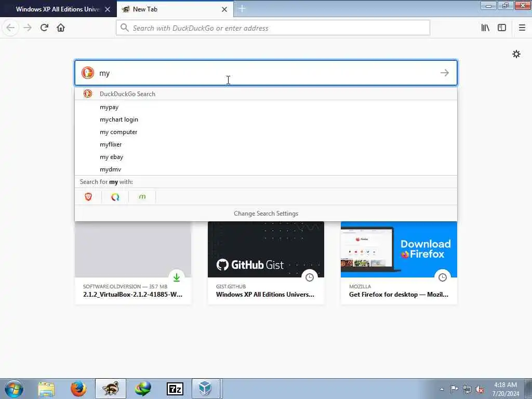The image size is (532, 399).
Task: Choose the mydmv suggestion
Action: coord(265,169)
